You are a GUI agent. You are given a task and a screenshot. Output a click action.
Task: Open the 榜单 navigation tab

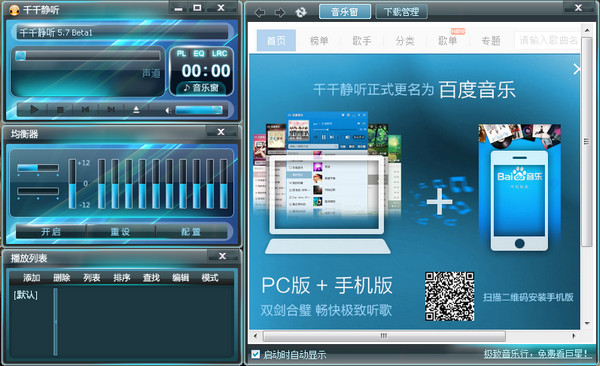tap(319, 40)
